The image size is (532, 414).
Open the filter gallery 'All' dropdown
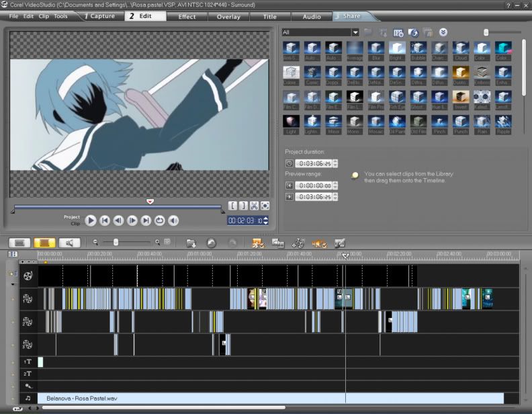point(355,32)
